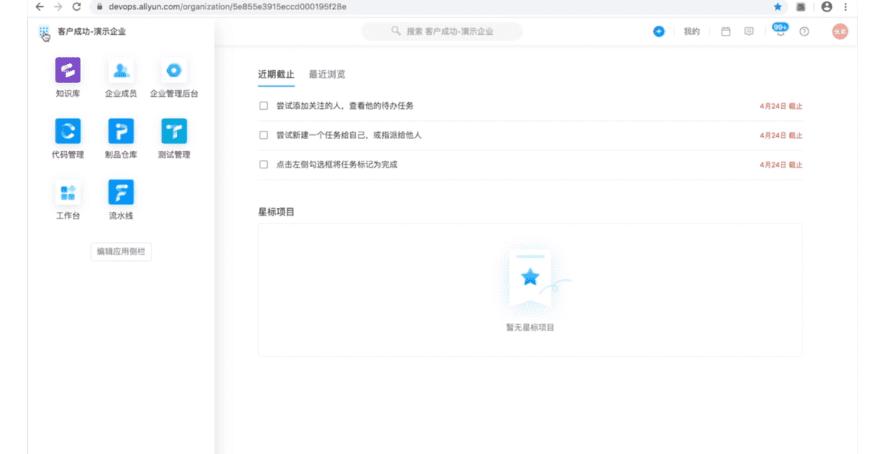Image resolution: width=885 pixels, height=454 pixels.
Task: Switch to the 最近浏览 tab
Action: point(327,74)
